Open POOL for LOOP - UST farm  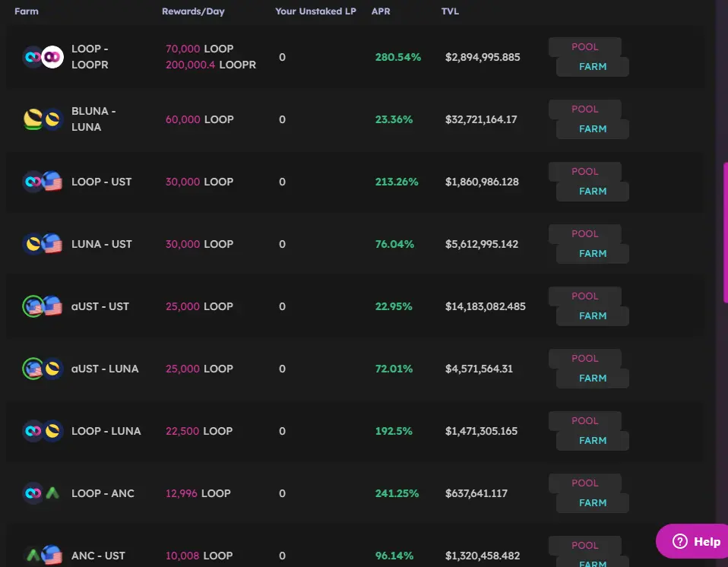[585, 171]
